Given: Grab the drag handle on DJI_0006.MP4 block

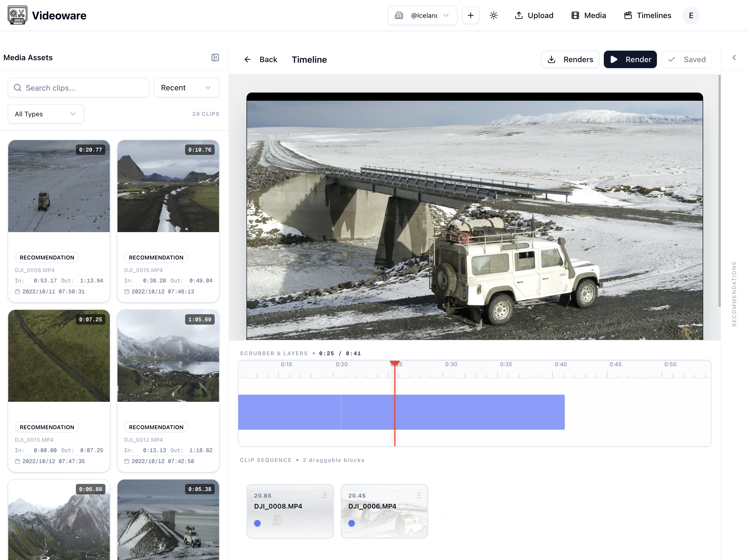Looking at the screenshot, I should [419, 495].
